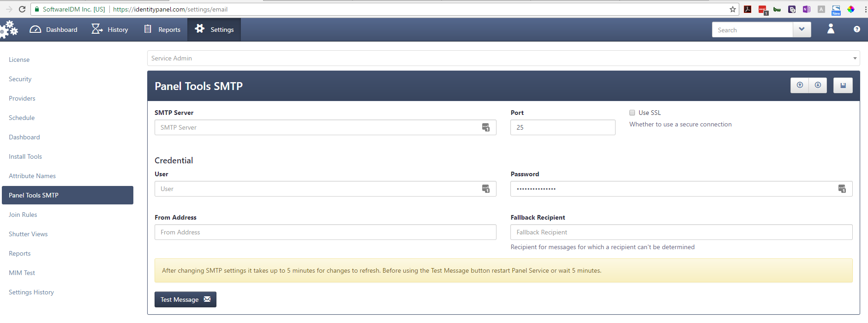Viewport: 868px width, 323px height.
Task: Click the green bw extension icon
Action: 777,9
